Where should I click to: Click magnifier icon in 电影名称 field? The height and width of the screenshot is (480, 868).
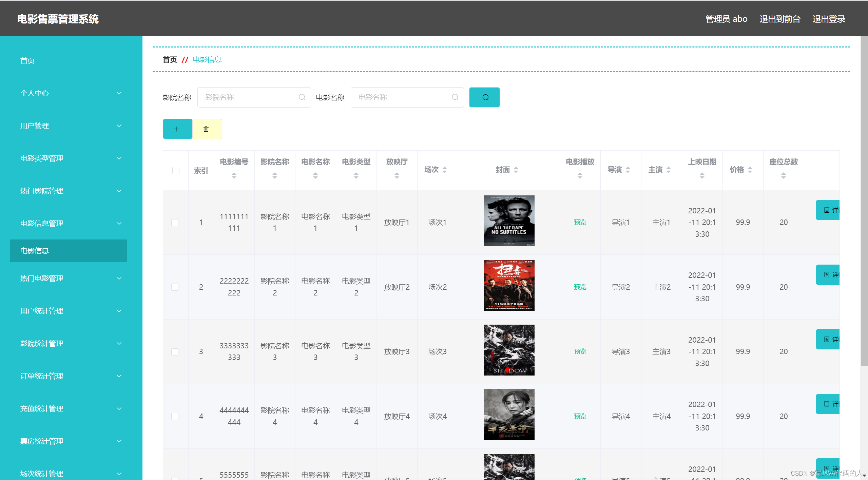click(x=455, y=97)
